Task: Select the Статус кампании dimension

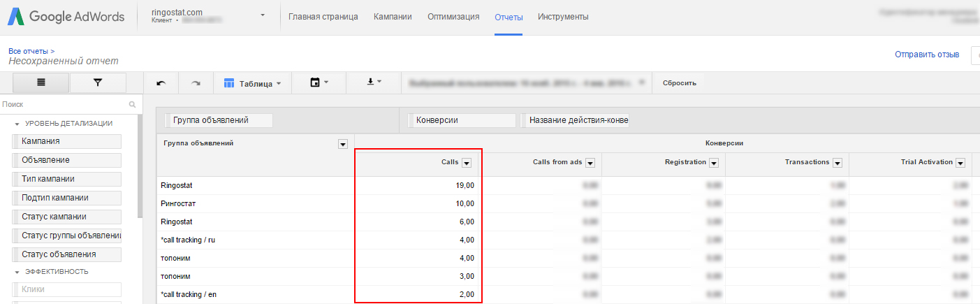Action: [x=67, y=217]
